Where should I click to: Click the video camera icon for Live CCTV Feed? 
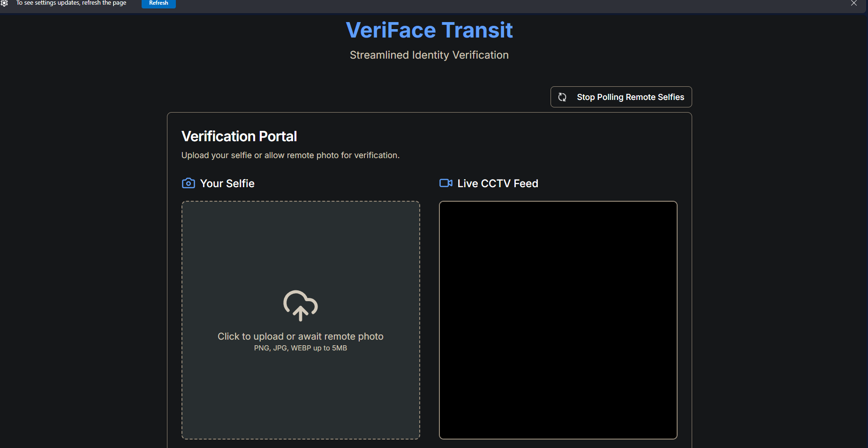[446, 183]
